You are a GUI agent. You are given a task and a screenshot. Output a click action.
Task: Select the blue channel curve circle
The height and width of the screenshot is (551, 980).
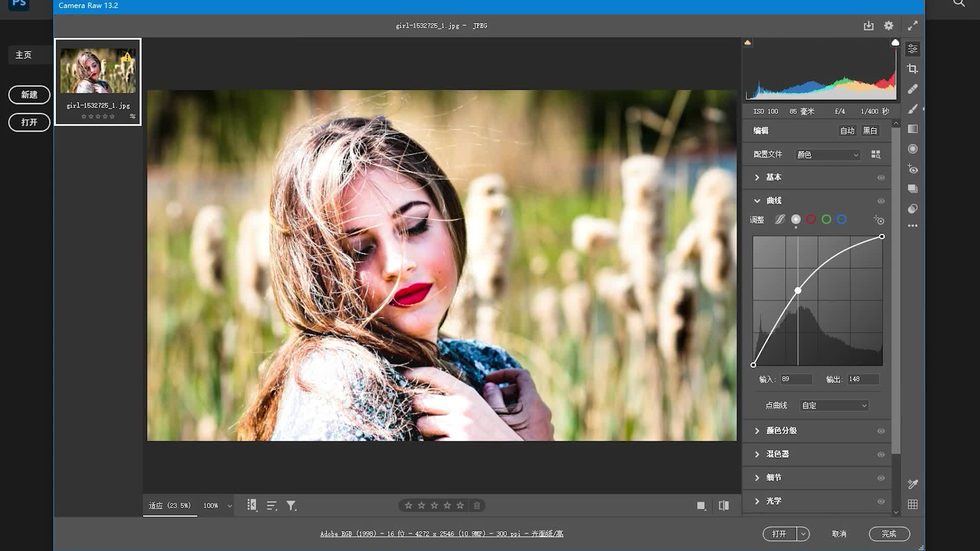coord(841,219)
